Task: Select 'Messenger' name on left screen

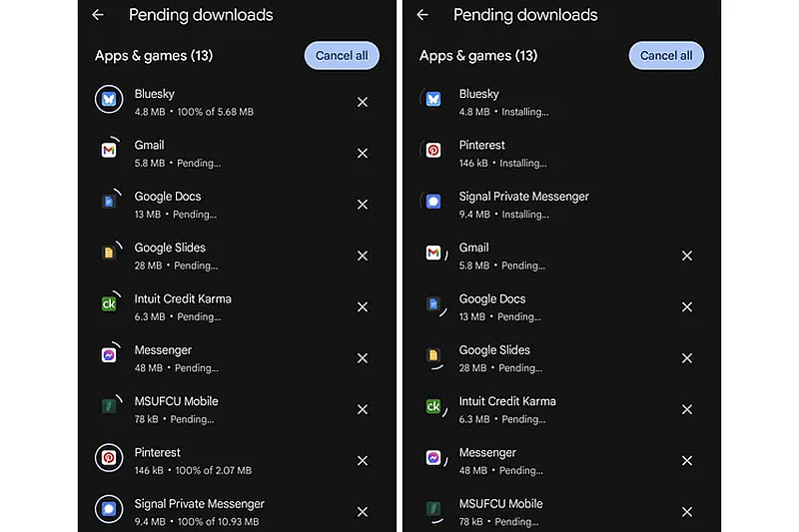Action: coord(163,350)
